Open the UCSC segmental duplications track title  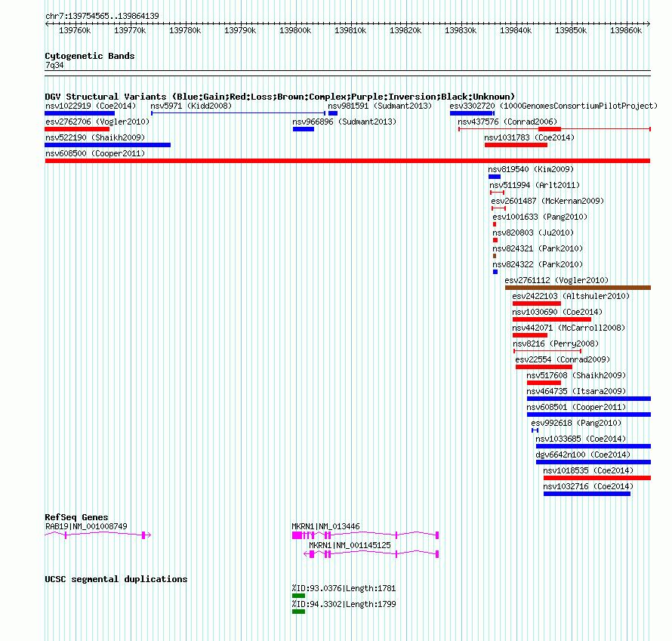tap(116, 579)
